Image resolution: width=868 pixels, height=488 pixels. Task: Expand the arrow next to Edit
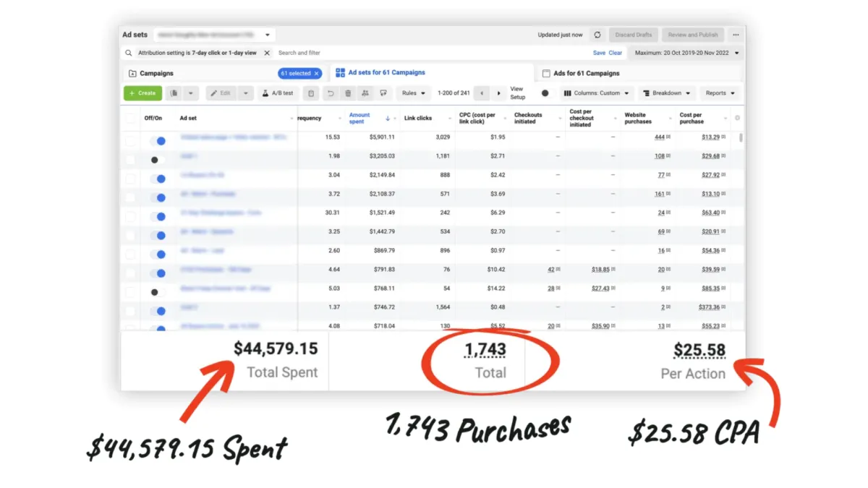[x=246, y=93]
